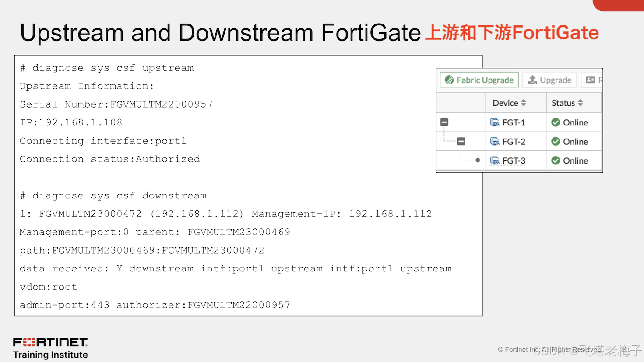Click the '1: FGVMULTM23000472' downstream entry line

pos(226,214)
